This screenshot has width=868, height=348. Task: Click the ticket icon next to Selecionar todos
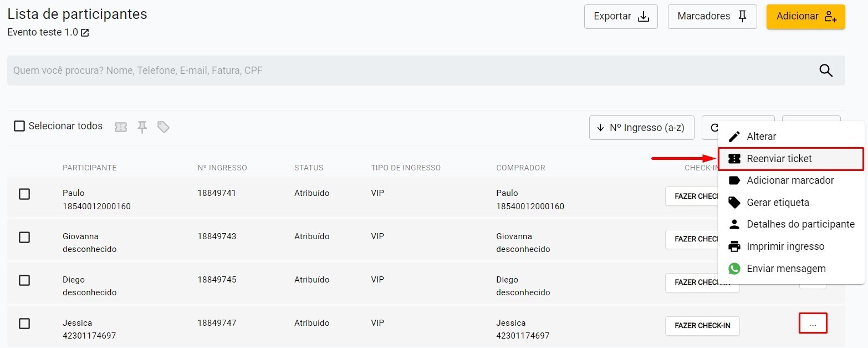[x=121, y=128]
